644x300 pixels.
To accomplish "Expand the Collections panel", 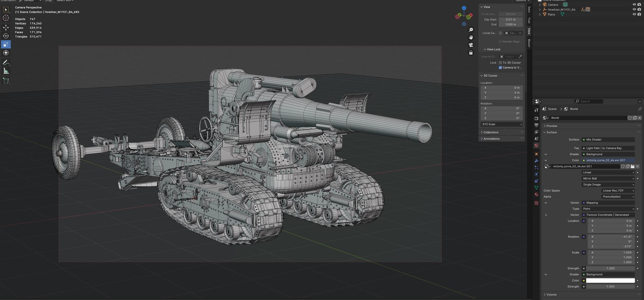I will tap(501, 132).
